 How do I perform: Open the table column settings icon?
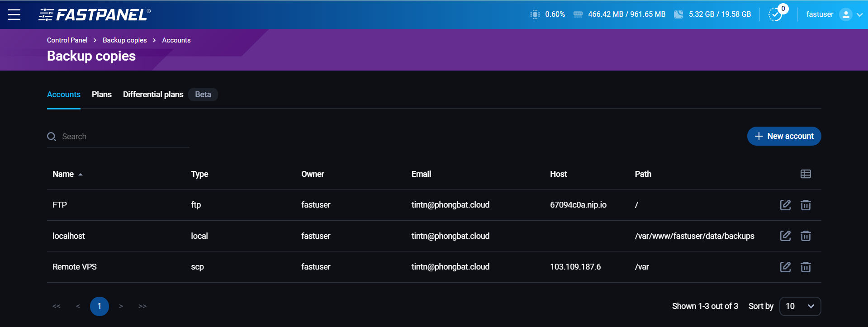[x=806, y=174]
